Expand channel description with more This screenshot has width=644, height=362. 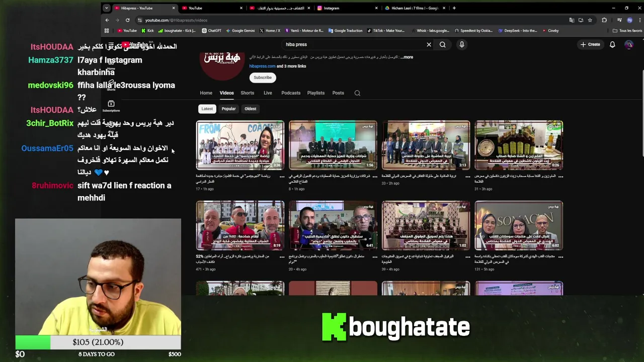click(x=407, y=57)
